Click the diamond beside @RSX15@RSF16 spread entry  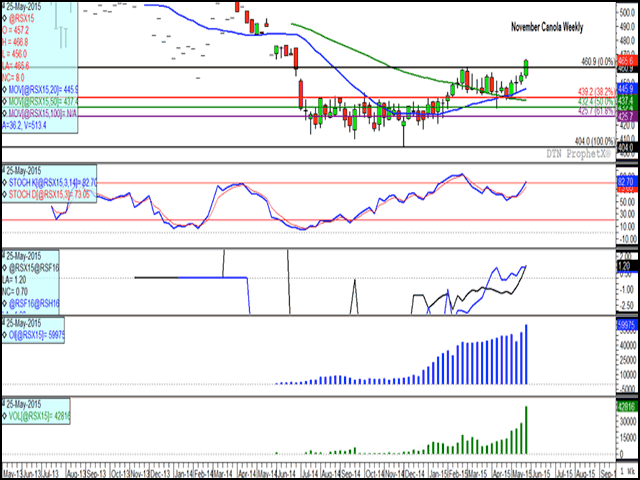[x=4, y=268]
